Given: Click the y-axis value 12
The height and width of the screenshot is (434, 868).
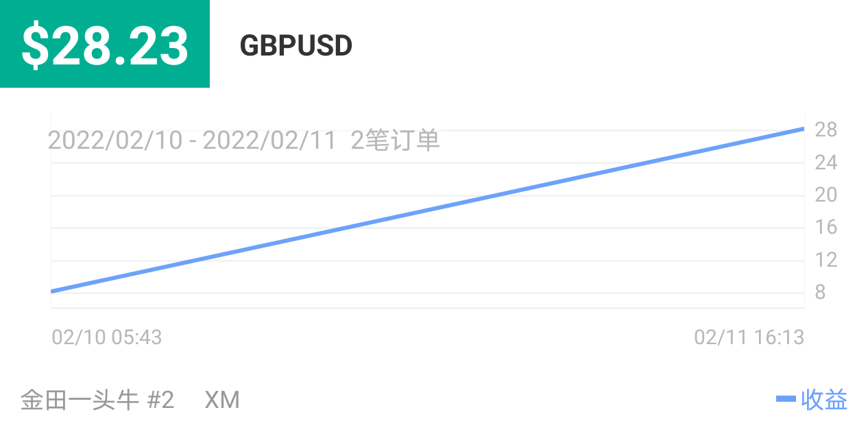Looking at the screenshot, I should coord(826,260).
